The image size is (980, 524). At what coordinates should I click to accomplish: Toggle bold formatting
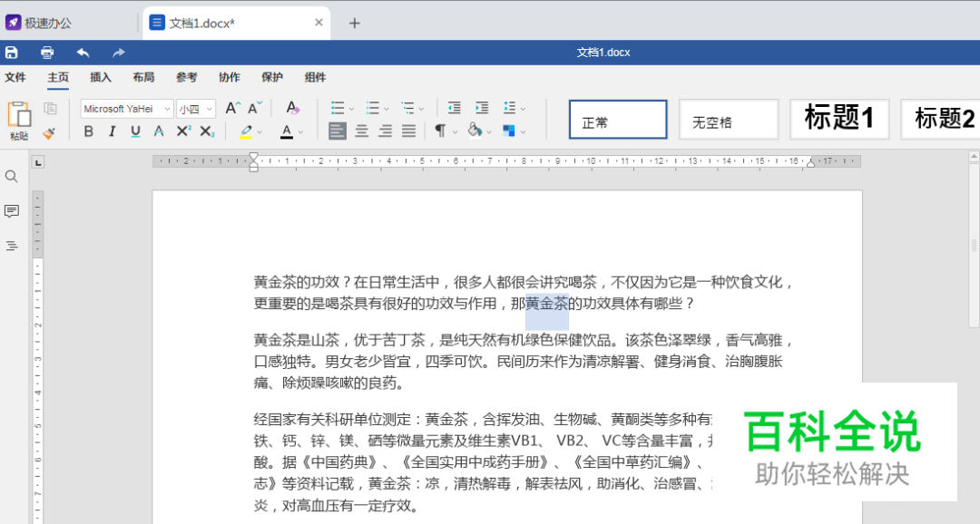click(88, 132)
